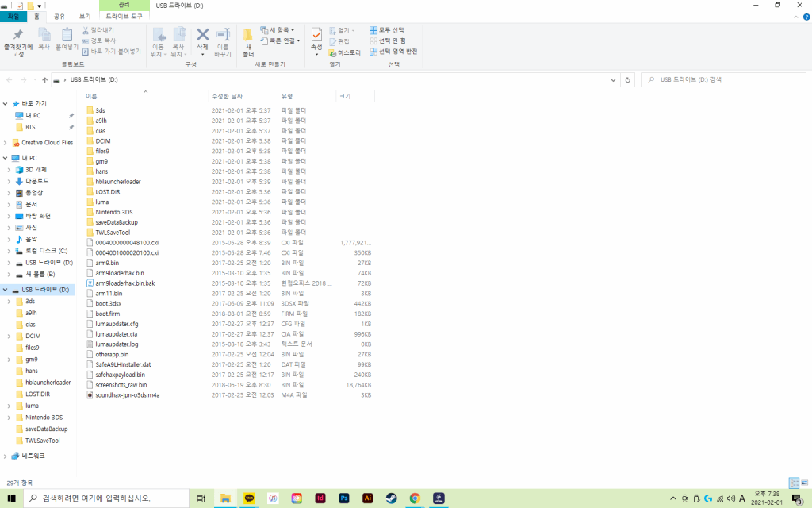Select soundhax-jpn-o3ds.m4a file
The width and height of the screenshot is (812, 508).
point(128,395)
